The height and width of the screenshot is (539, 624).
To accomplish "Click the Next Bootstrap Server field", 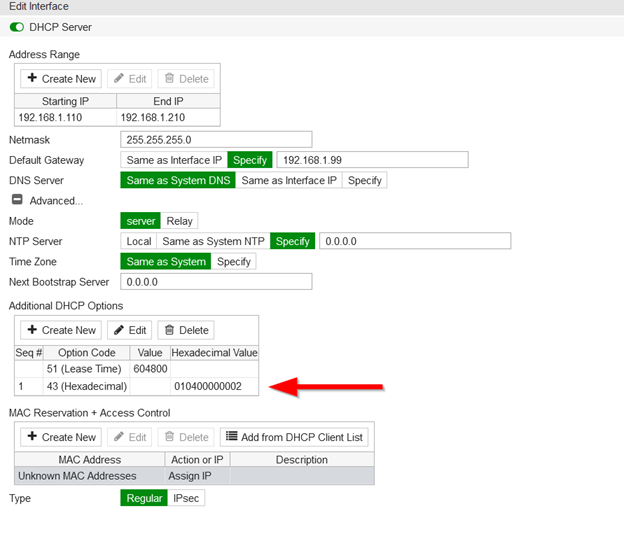I will pyautogui.click(x=215, y=282).
